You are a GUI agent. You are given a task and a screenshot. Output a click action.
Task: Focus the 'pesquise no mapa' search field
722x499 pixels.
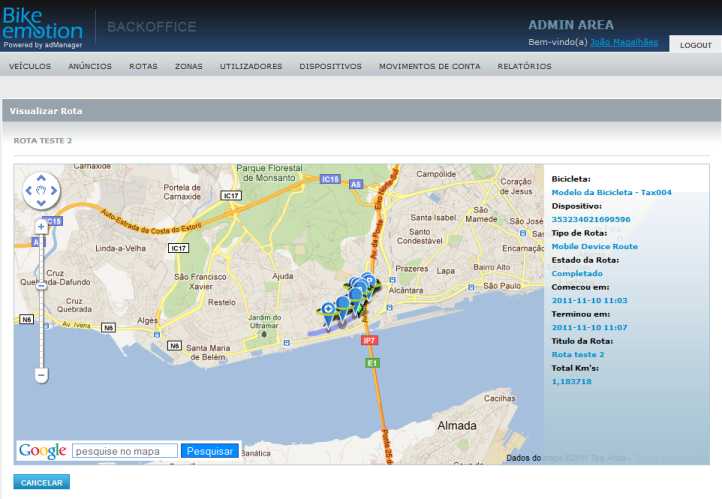[x=125, y=451]
